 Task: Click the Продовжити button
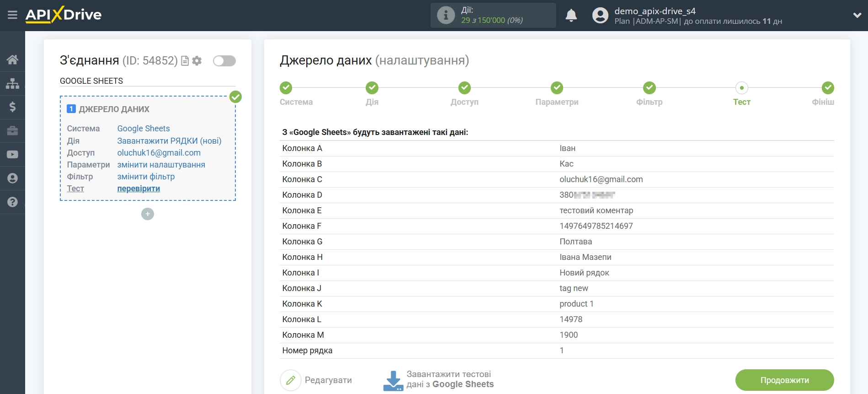tap(784, 380)
